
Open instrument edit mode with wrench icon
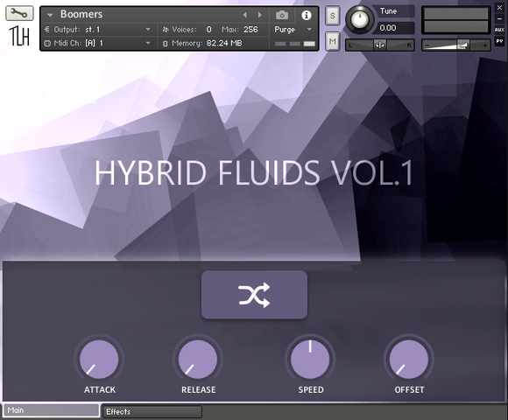click(19, 13)
